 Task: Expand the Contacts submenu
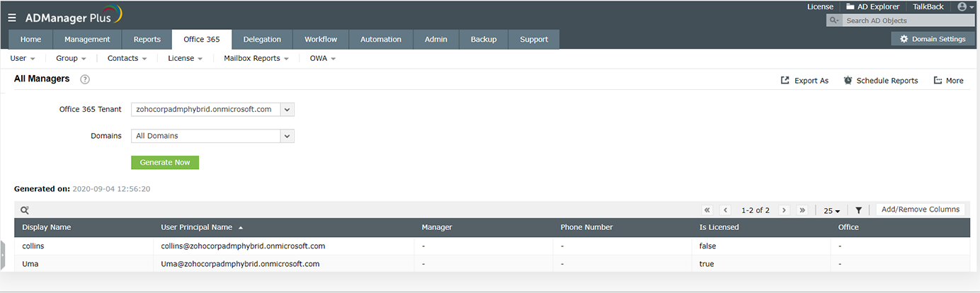127,58
